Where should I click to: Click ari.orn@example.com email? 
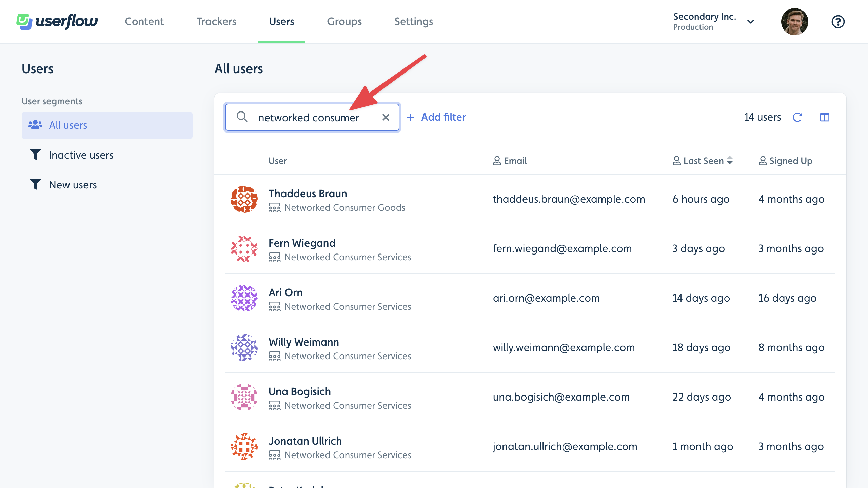coord(546,298)
